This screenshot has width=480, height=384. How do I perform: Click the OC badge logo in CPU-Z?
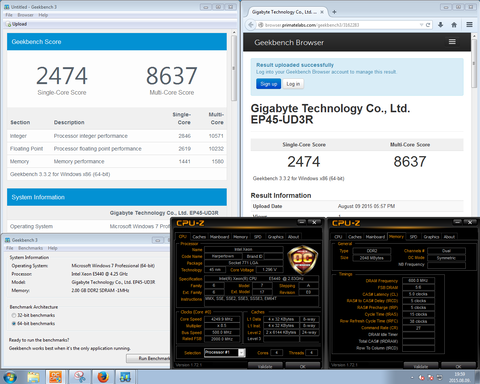(x=303, y=259)
